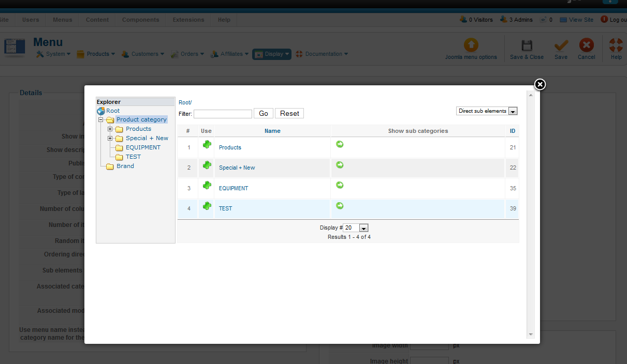This screenshot has width=627, height=364.
Task: Click the Filter text field
Action: 223,114
